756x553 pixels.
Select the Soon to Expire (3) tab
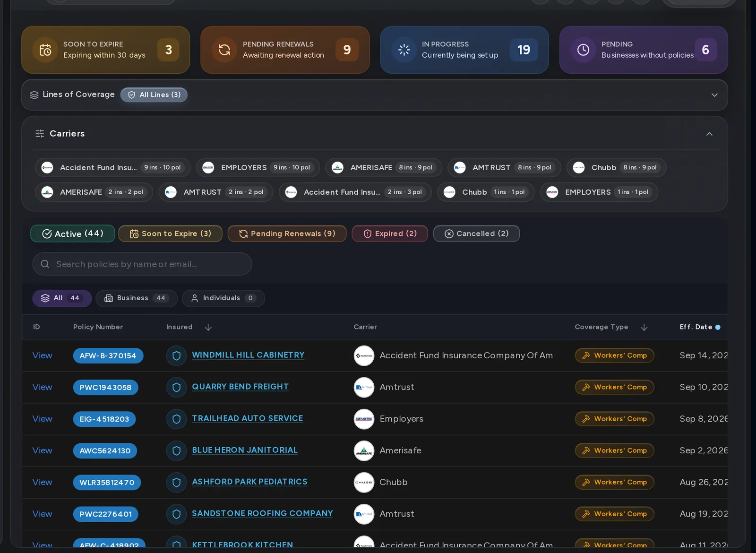(170, 233)
